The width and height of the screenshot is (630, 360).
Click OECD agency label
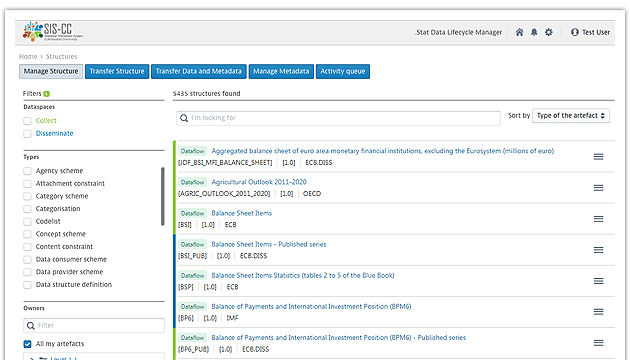(312, 194)
